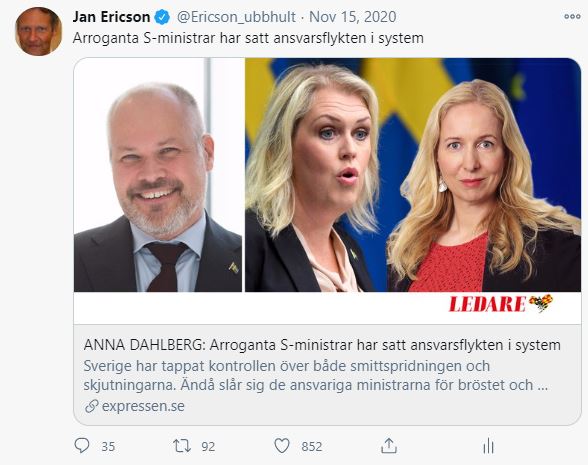Click the link chain icon beside expressen.se
This screenshot has width=588, height=465.
click(x=92, y=406)
